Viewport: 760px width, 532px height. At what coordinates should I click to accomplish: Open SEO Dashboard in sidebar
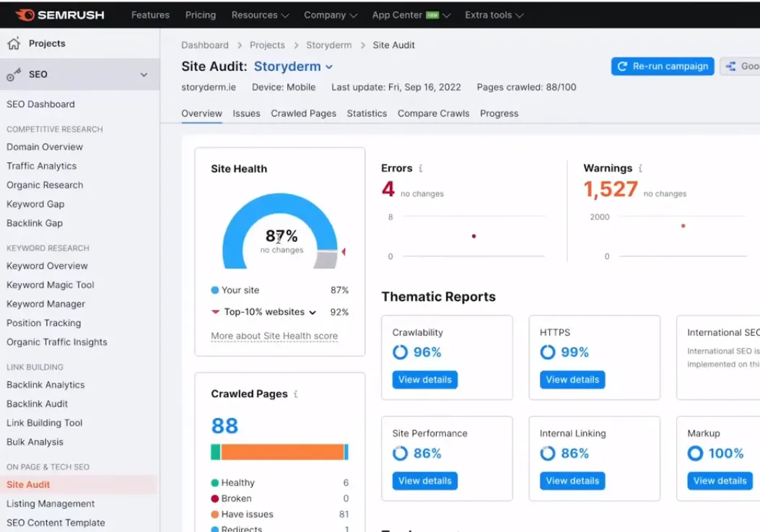40,104
